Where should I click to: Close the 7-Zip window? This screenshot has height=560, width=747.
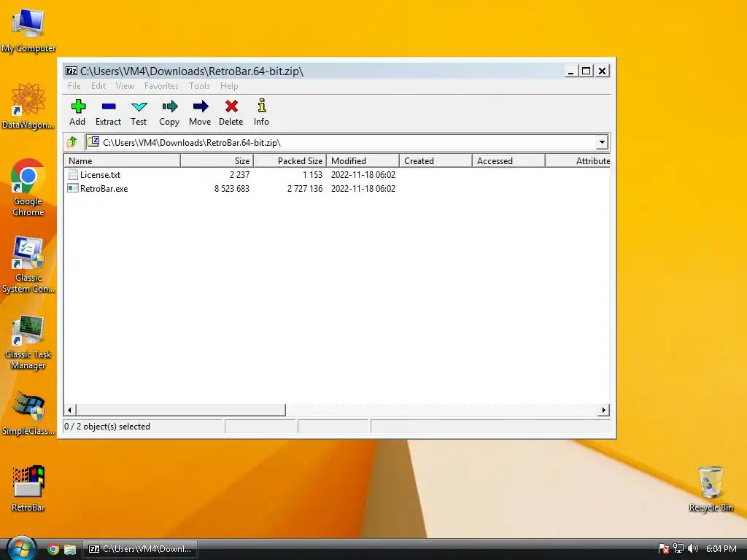(x=602, y=71)
